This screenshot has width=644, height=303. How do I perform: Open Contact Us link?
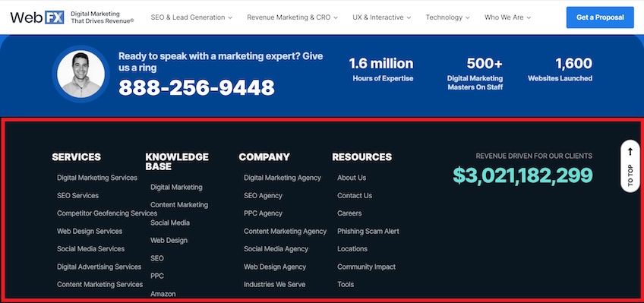(x=355, y=195)
